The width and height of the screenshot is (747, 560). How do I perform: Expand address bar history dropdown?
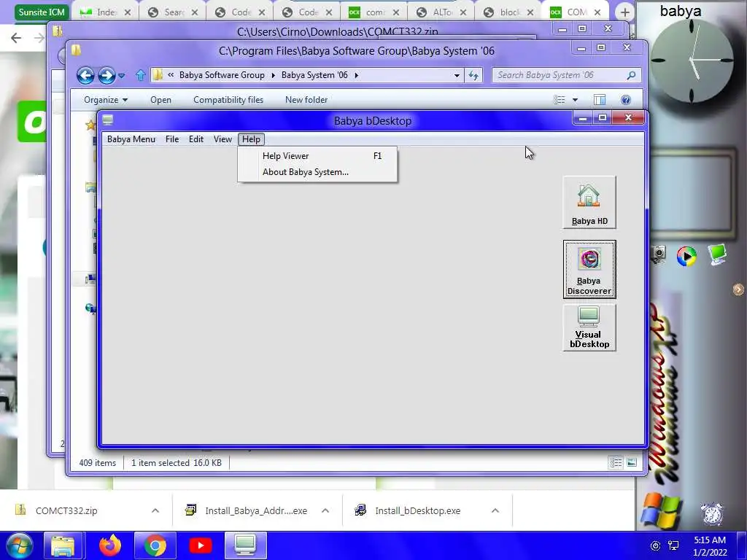457,75
